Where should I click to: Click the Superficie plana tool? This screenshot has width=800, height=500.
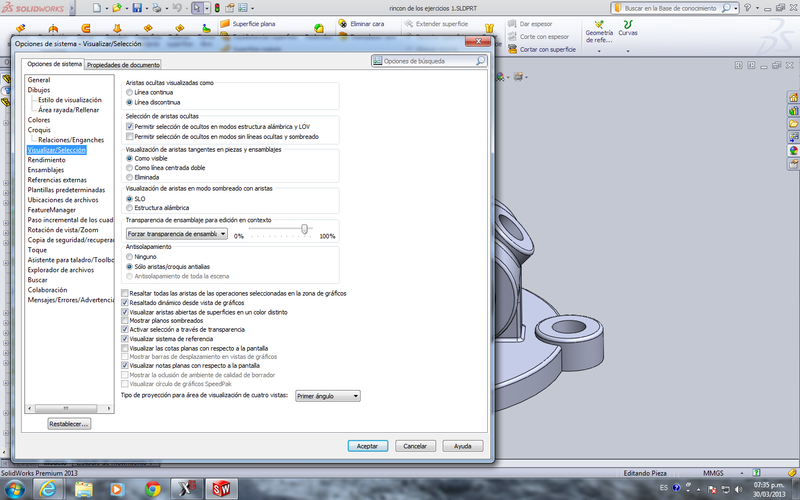248,24
